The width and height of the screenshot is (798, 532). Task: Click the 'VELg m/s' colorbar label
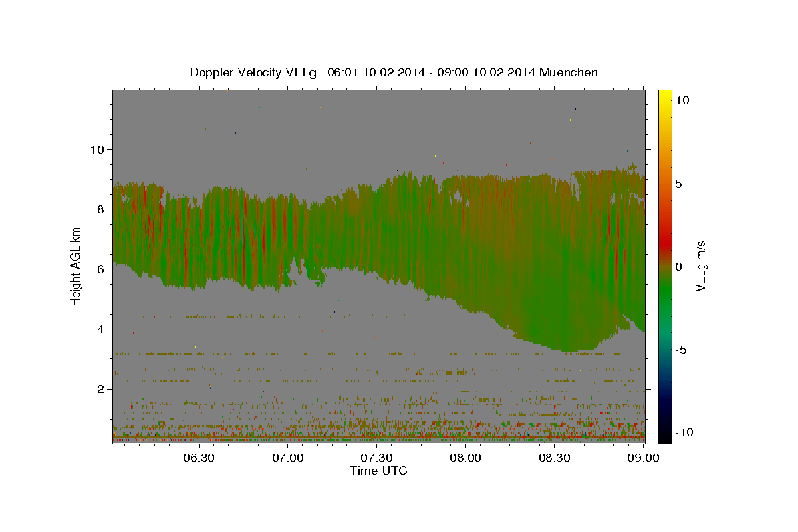coord(700,266)
